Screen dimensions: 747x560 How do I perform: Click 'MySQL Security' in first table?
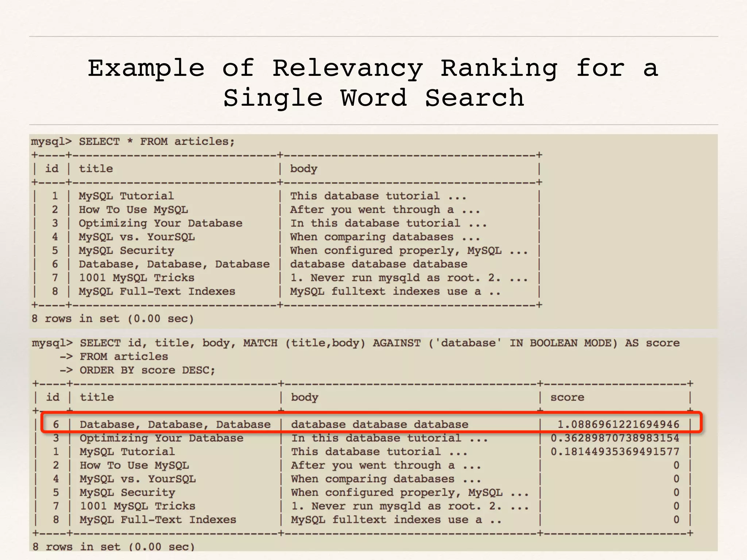(x=127, y=250)
